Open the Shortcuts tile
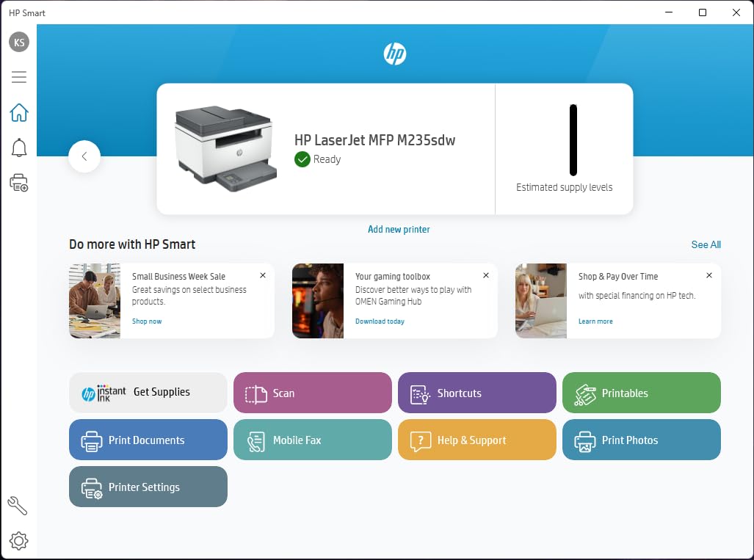The image size is (754, 560). coord(477,393)
